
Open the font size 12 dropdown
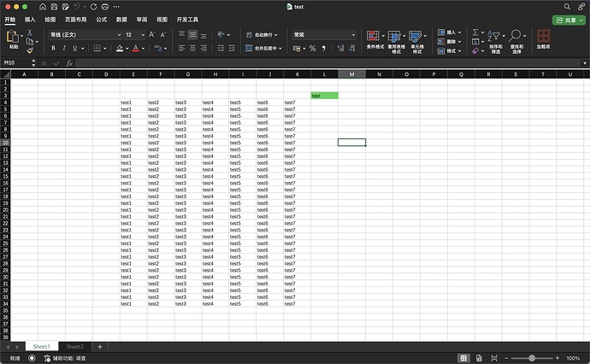coord(143,34)
